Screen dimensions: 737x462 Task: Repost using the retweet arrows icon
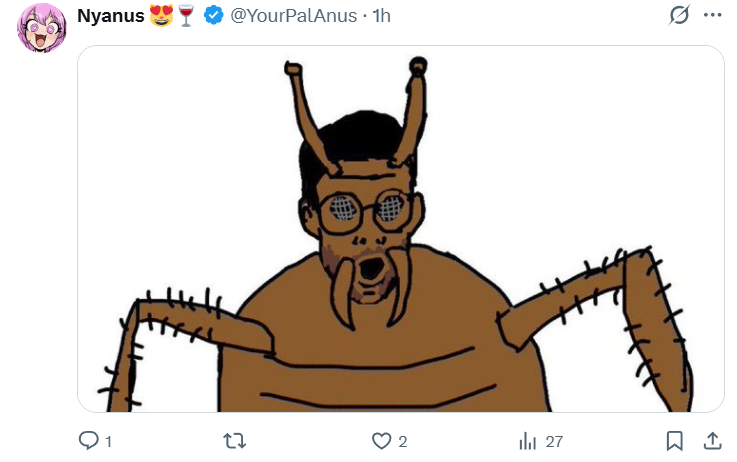(234, 441)
